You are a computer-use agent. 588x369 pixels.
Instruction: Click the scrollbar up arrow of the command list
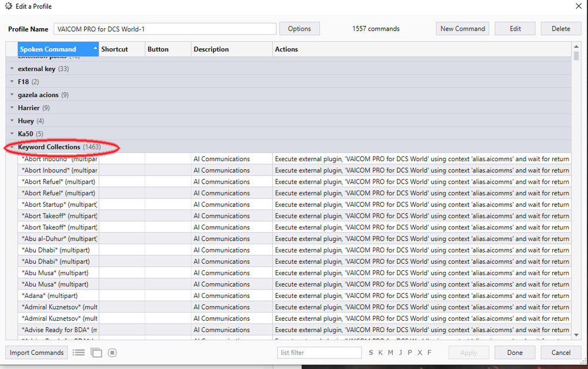576,46
